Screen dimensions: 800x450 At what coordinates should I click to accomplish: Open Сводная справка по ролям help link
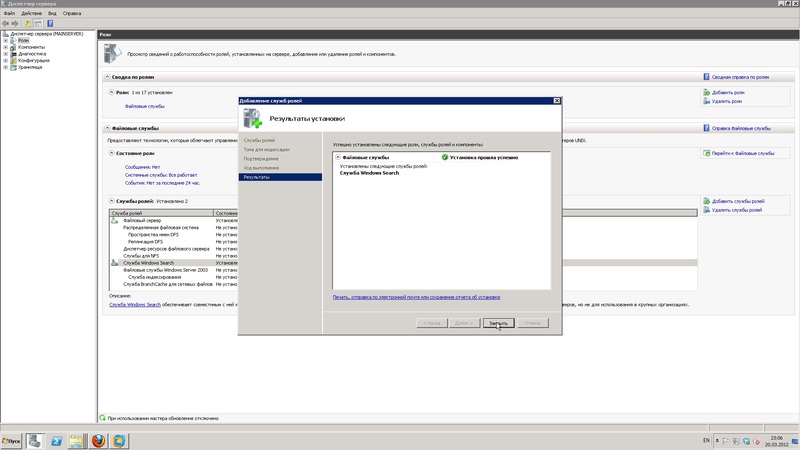coord(740,77)
